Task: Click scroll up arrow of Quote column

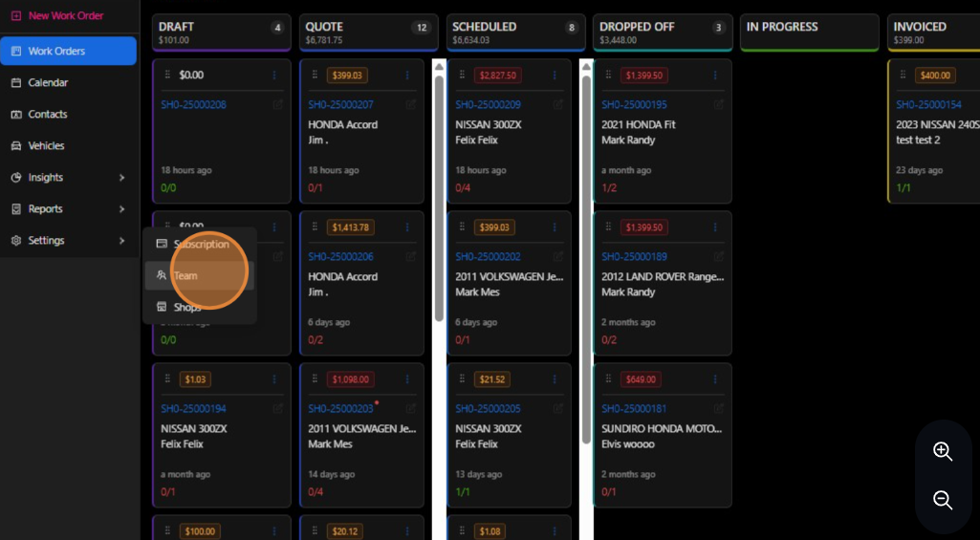Action: coord(439,66)
